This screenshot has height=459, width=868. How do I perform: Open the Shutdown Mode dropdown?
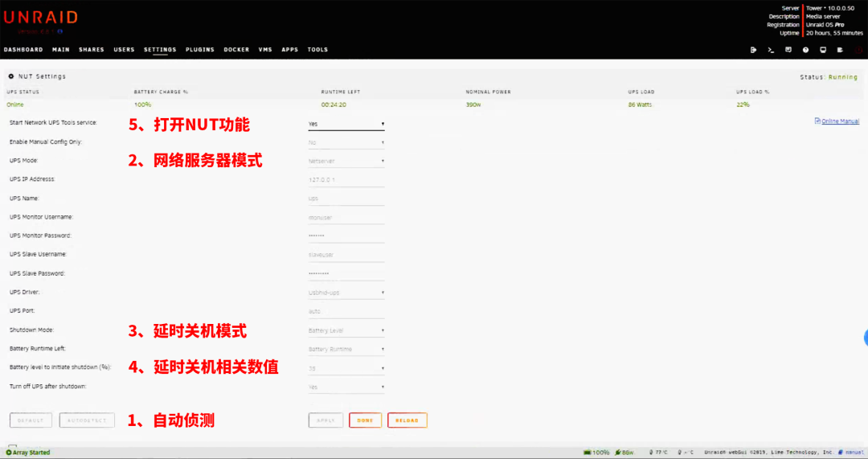click(x=346, y=330)
